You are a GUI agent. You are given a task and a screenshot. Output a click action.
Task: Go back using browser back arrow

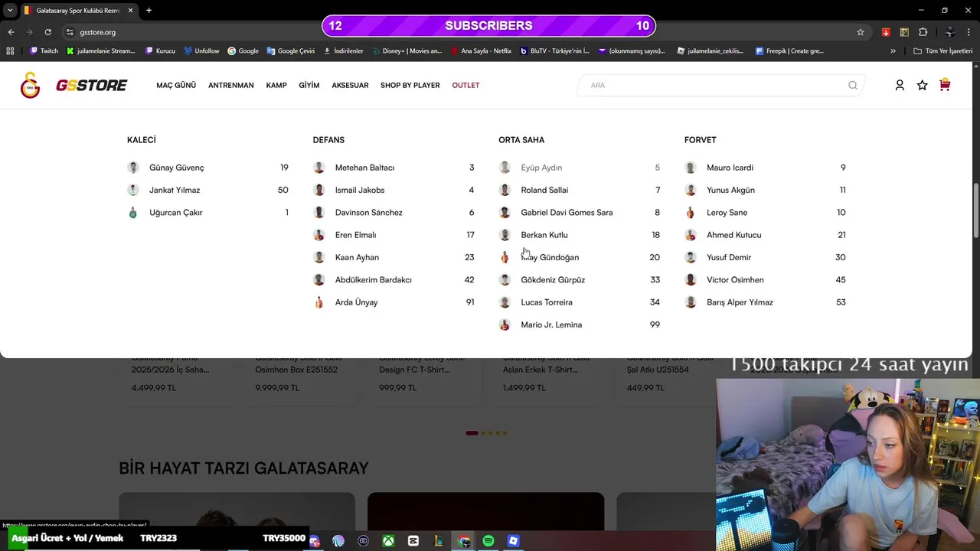tap(11, 32)
